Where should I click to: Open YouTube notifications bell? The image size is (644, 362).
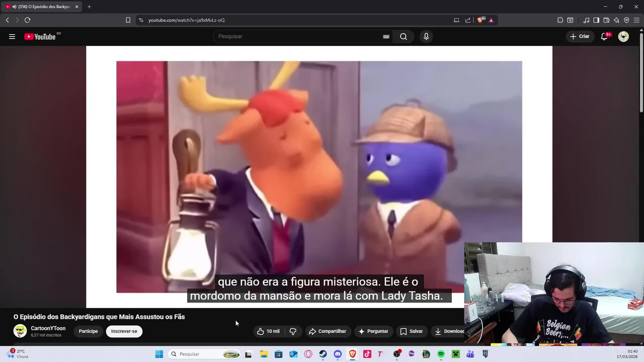coord(604,37)
